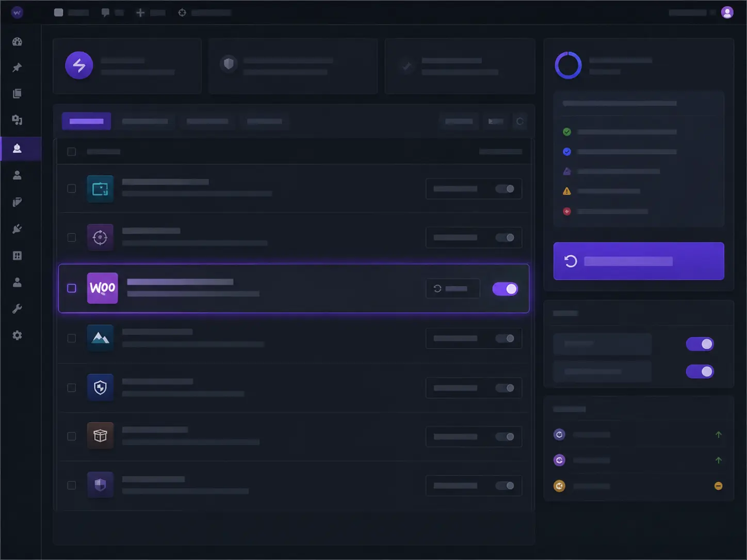This screenshot has width=747, height=560.
Task: Click the pushpin icon in the sidebar
Action: (17, 68)
